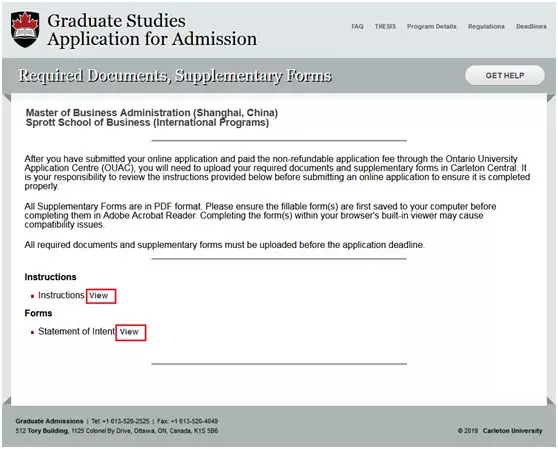
Task: Click the footer telephone number
Action: [120, 421]
